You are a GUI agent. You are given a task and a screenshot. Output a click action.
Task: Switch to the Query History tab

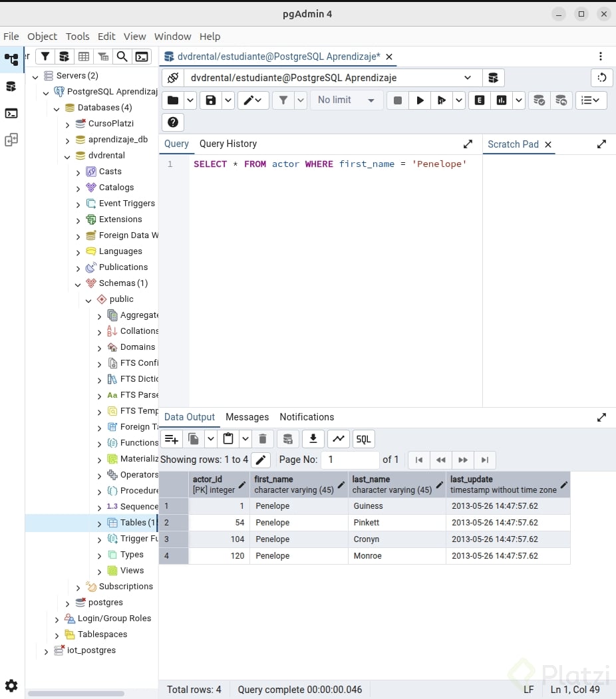pos(228,144)
